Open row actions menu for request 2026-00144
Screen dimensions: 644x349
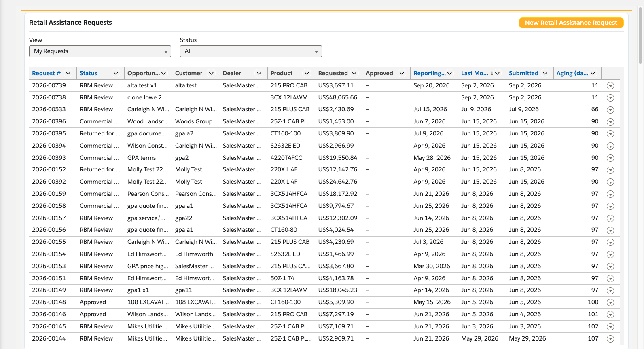click(610, 339)
